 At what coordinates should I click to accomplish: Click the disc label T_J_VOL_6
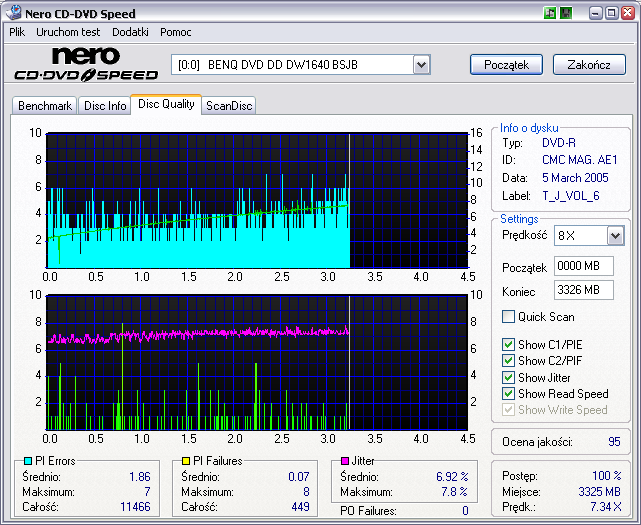tap(571, 196)
